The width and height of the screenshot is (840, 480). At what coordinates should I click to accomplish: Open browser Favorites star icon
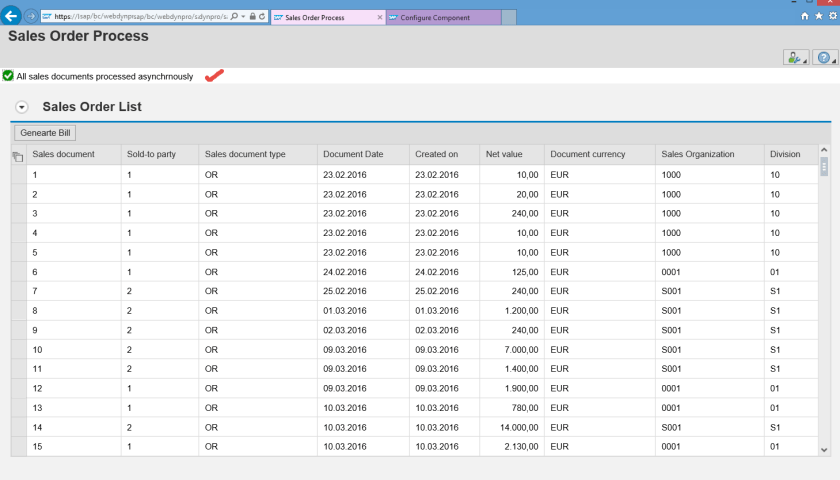(x=819, y=17)
